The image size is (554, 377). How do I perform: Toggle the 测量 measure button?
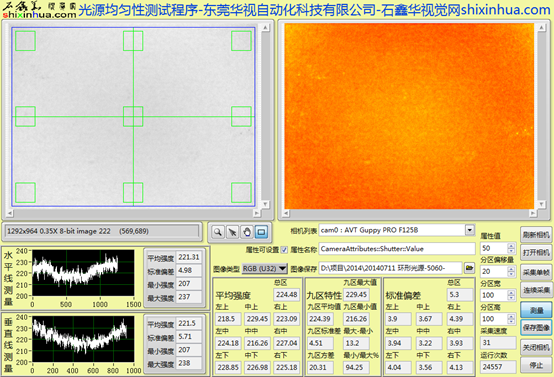tap(536, 311)
